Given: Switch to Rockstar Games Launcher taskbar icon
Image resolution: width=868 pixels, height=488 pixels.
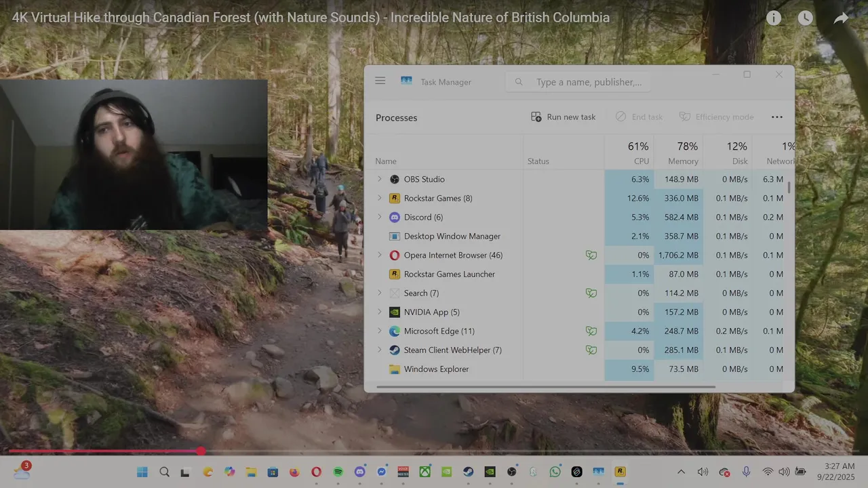Looking at the screenshot, I should (x=620, y=472).
